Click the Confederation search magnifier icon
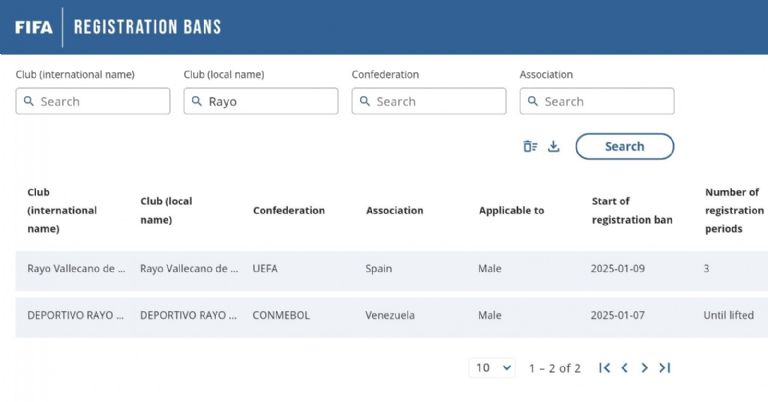The height and width of the screenshot is (402, 768). pyautogui.click(x=365, y=101)
